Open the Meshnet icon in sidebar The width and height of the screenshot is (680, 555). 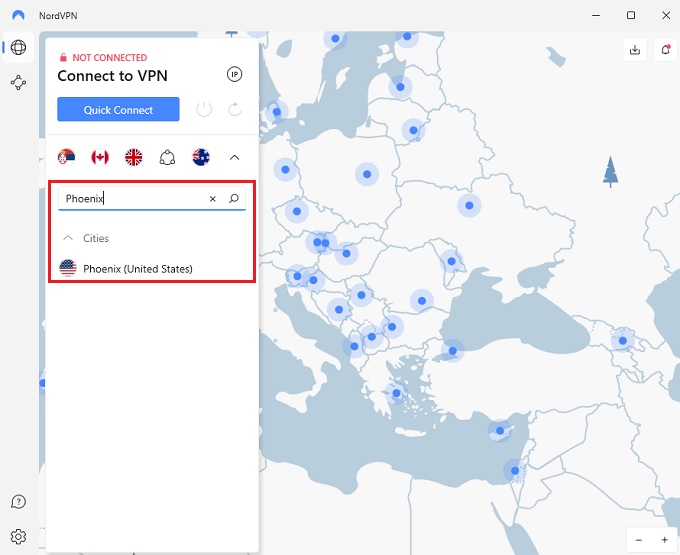pos(18,82)
